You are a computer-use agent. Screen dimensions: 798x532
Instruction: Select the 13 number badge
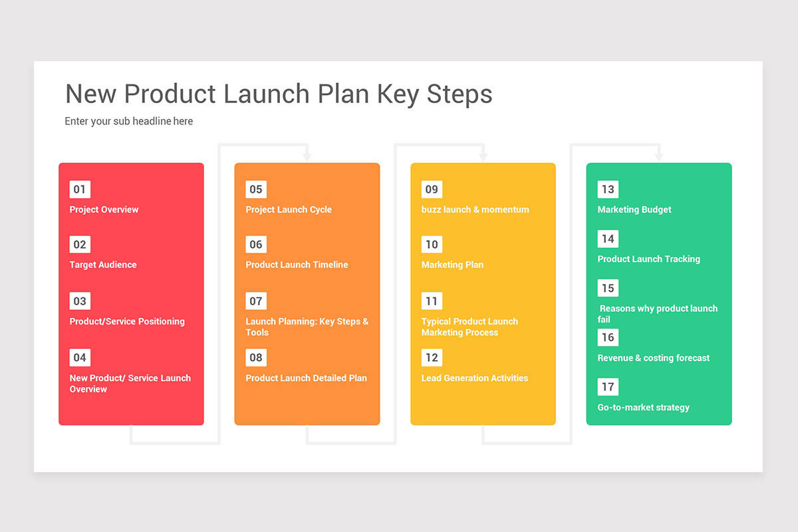(x=608, y=190)
